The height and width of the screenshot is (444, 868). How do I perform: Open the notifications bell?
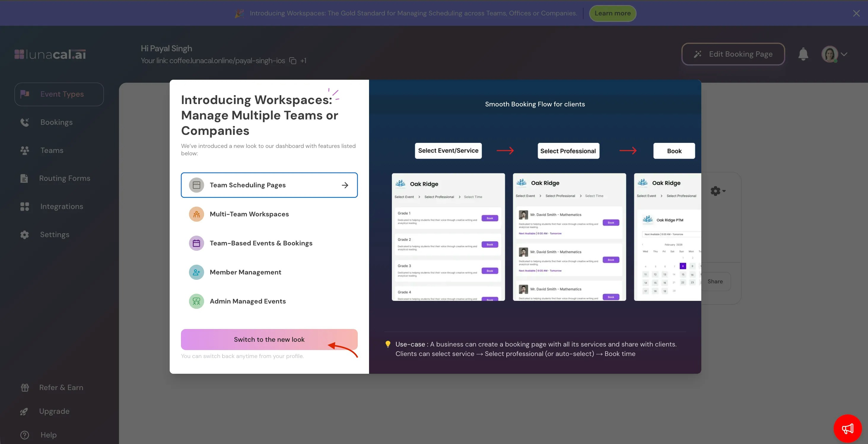pos(803,54)
